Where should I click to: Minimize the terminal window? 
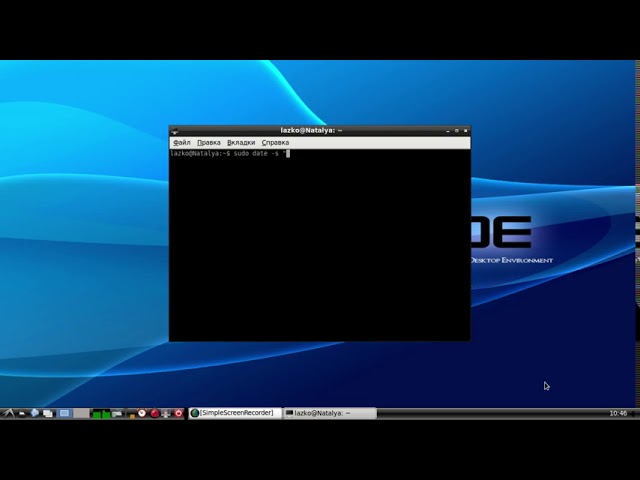click(x=448, y=131)
